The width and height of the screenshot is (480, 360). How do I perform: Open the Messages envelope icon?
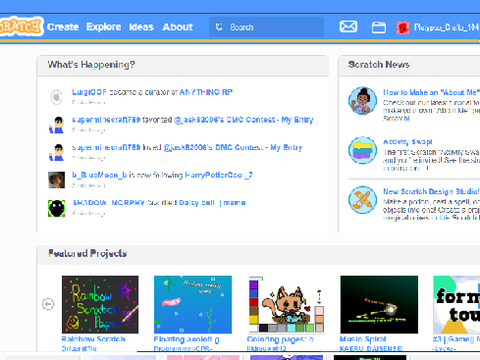pos(348,27)
